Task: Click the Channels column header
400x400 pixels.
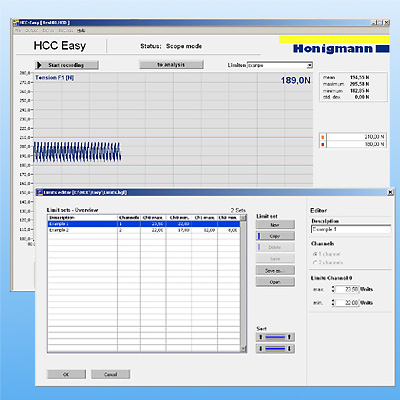Action: tap(129, 218)
